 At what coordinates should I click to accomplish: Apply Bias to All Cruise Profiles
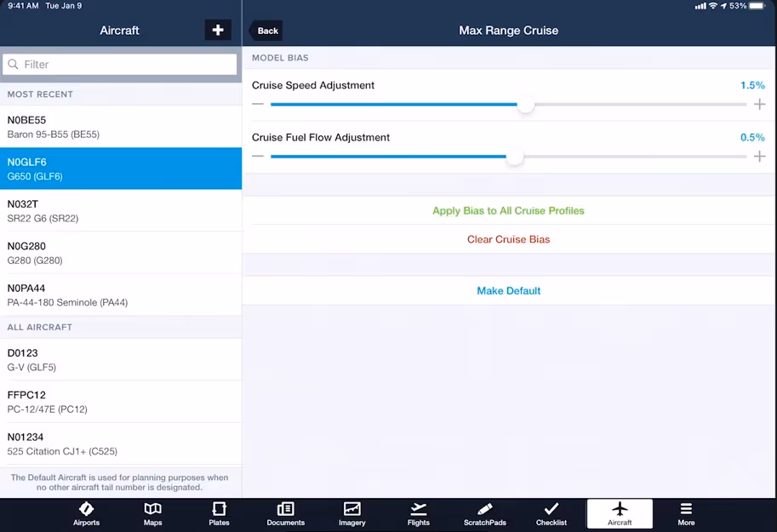(x=508, y=211)
